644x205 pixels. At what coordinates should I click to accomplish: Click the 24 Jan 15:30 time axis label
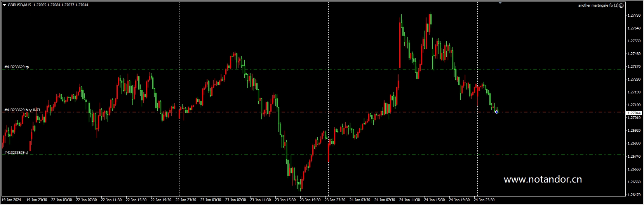pos(435,200)
